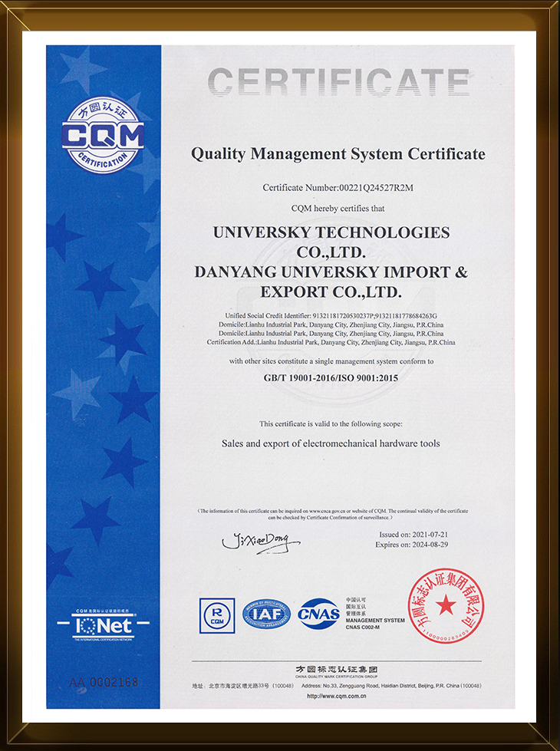Click the large CERTIFICATE heading
This screenshot has width=560, height=751.
(338, 82)
